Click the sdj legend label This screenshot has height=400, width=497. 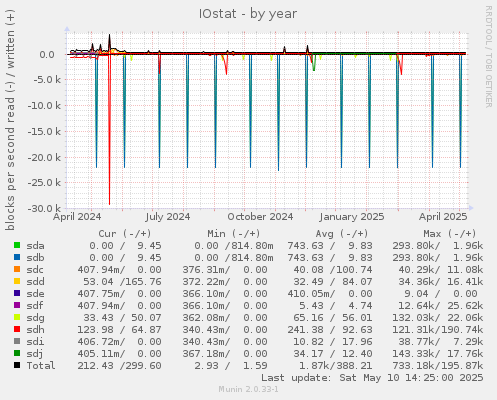pos(35,354)
